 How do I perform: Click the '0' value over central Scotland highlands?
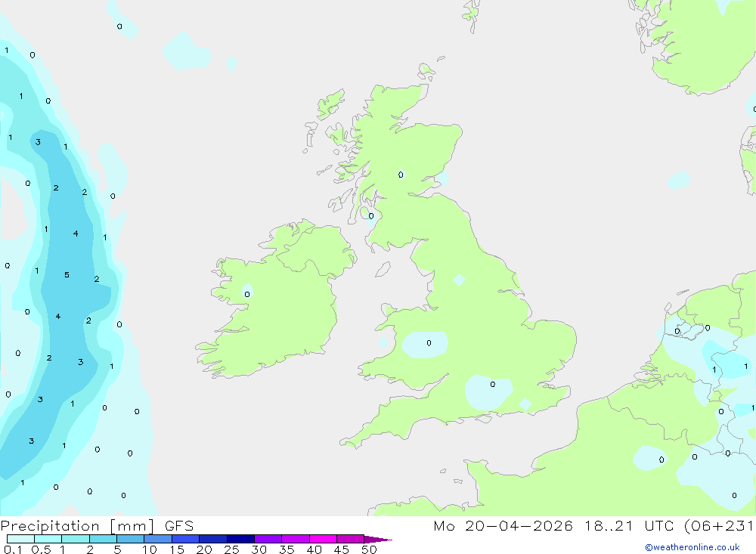click(401, 175)
